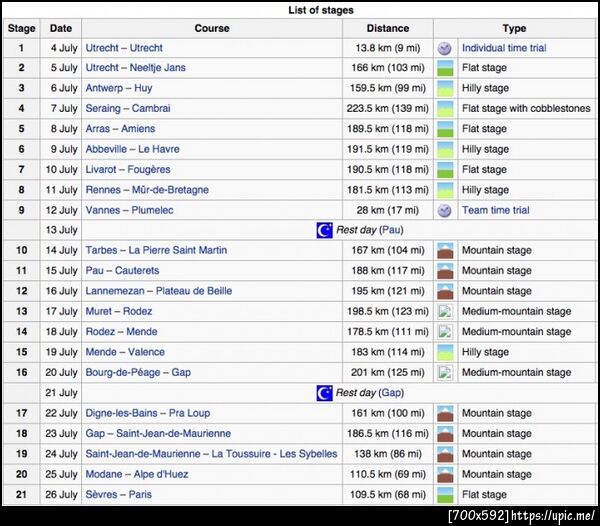Follow the Bourg-de-Péage link
This screenshot has width=600, height=526.
click(x=123, y=372)
